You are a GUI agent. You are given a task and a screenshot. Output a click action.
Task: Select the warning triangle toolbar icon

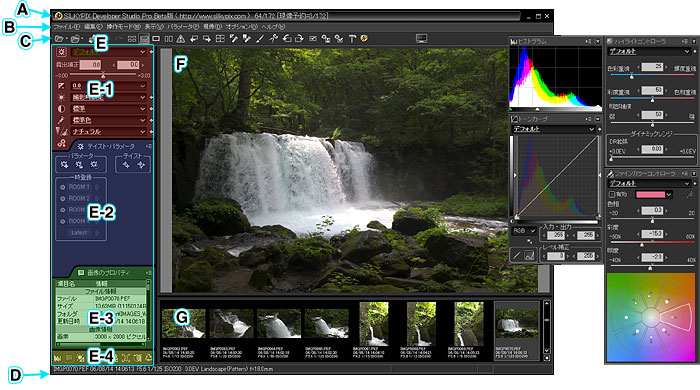coord(180,39)
